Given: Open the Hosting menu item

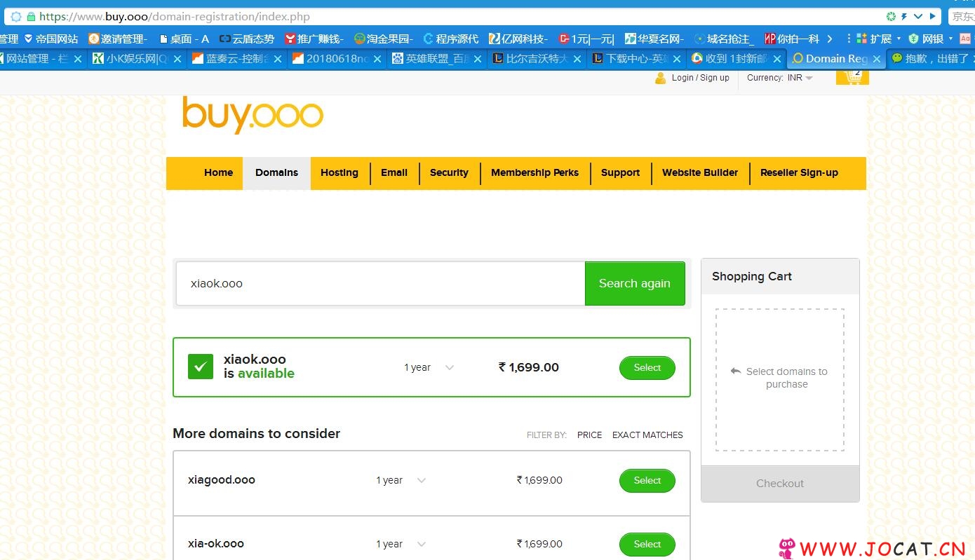Looking at the screenshot, I should tap(339, 172).
